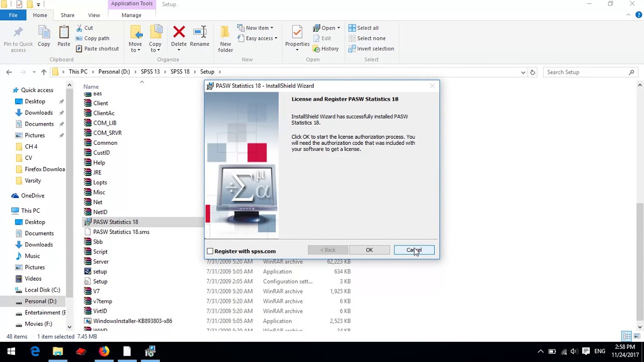The width and height of the screenshot is (644, 362).
Task: Click the Rename icon
Action: pyautogui.click(x=200, y=32)
